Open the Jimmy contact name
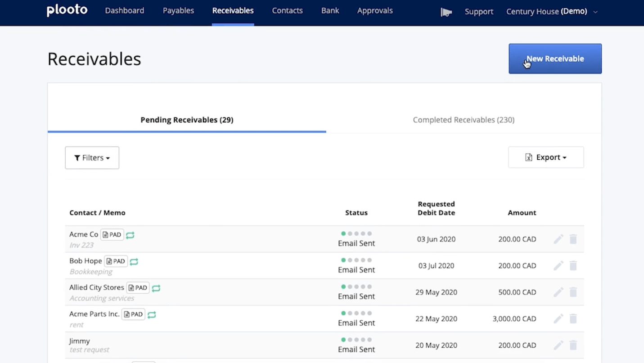 click(x=80, y=341)
